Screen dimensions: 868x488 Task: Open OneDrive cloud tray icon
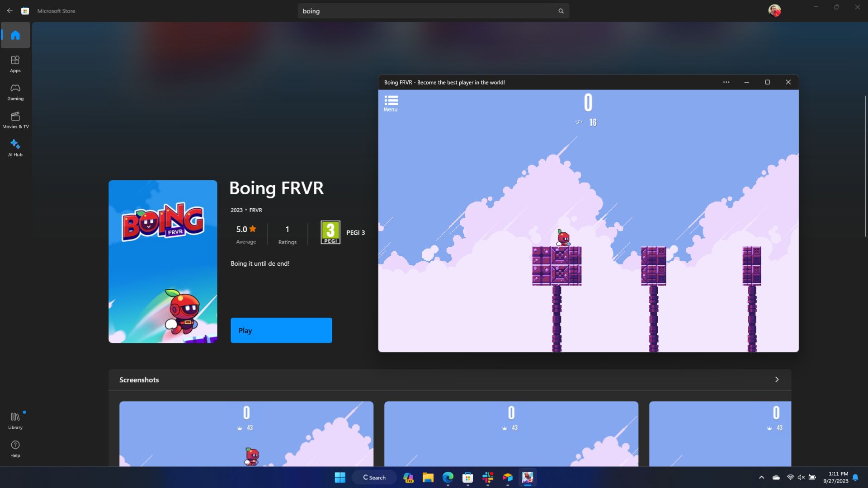pos(776,478)
